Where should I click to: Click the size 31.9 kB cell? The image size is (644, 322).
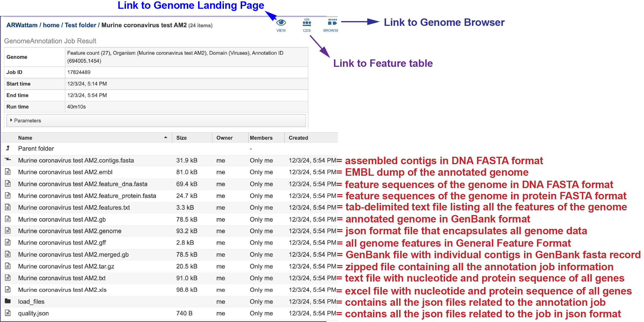187,160
